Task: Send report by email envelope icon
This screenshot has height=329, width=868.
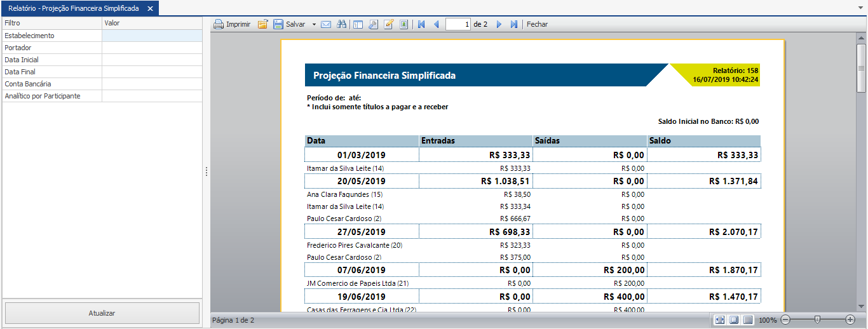Action: pyautogui.click(x=326, y=24)
